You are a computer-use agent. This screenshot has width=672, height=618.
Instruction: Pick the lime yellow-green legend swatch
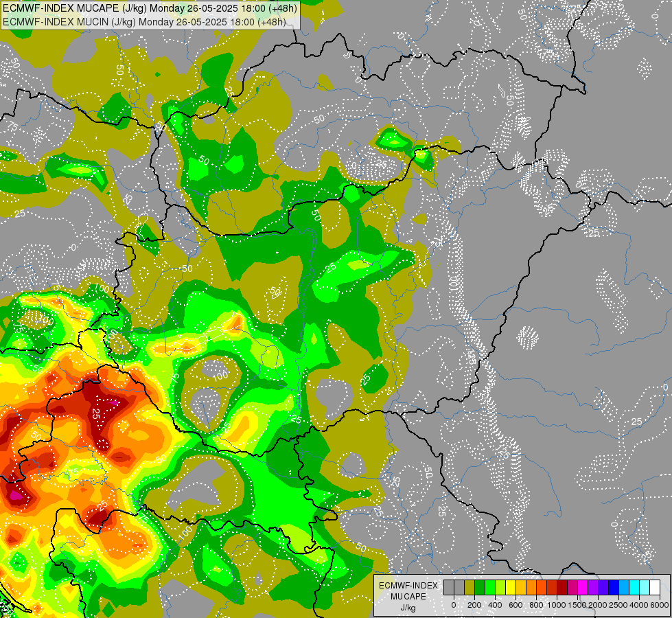coord(500,587)
